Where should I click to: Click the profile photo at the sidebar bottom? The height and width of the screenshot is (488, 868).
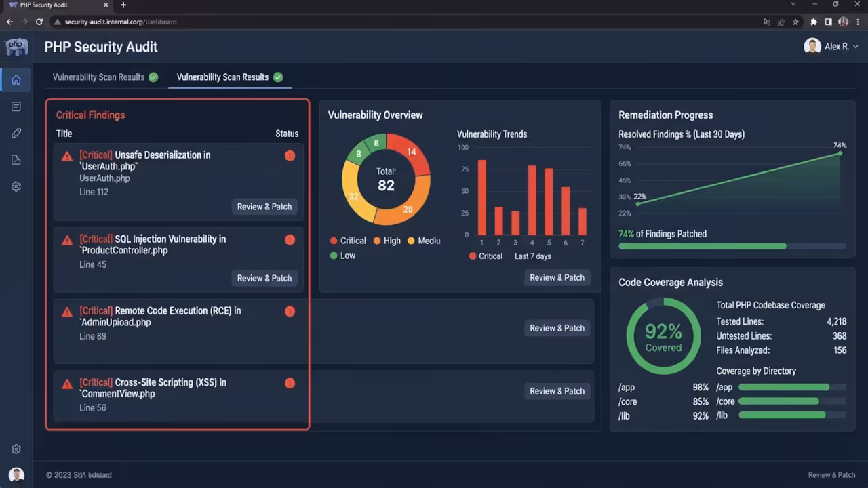16,474
